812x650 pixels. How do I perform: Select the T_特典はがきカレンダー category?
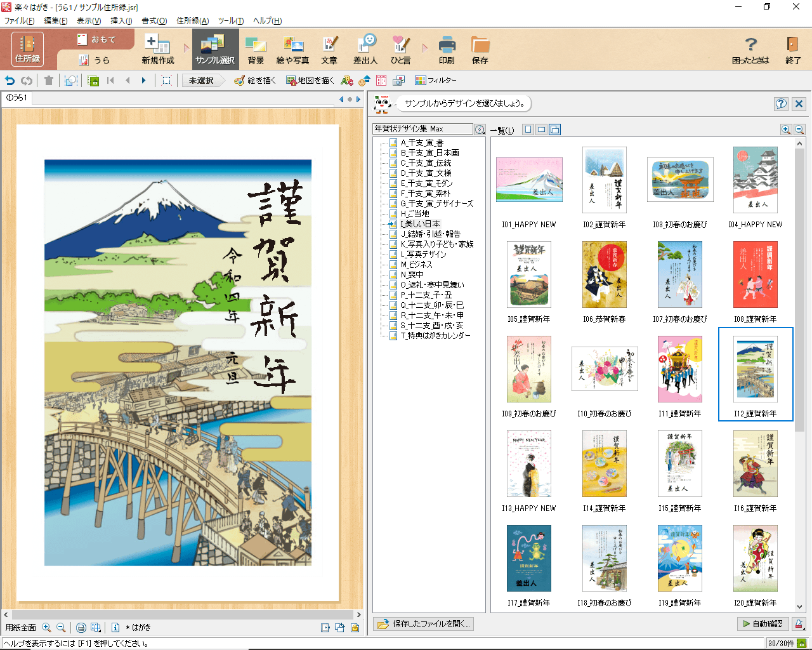(x=435, y=336)
